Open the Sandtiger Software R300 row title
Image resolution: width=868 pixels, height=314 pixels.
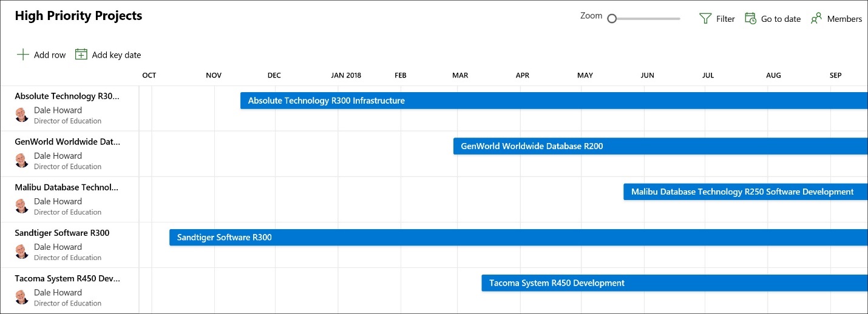pos(62,233)
